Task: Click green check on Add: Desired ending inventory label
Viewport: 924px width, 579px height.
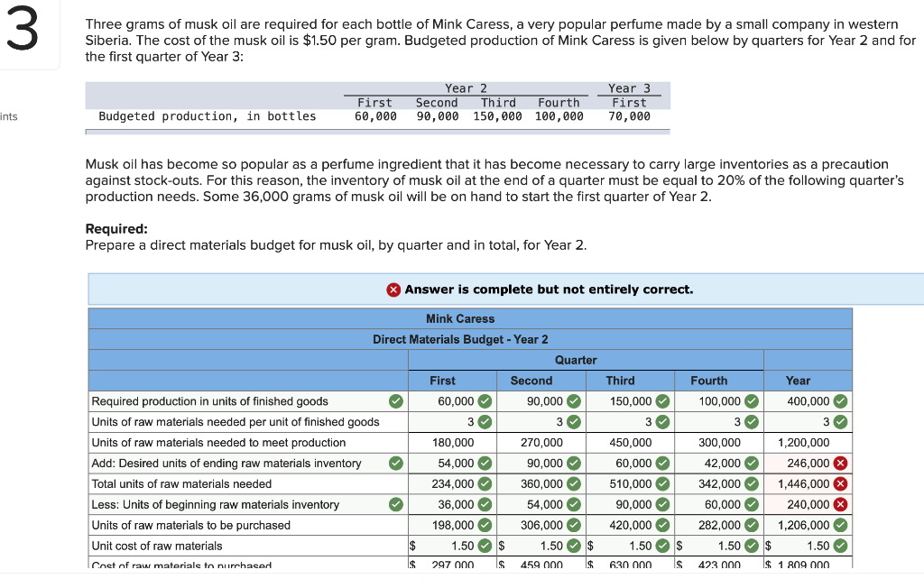Action: coord(396,463)
